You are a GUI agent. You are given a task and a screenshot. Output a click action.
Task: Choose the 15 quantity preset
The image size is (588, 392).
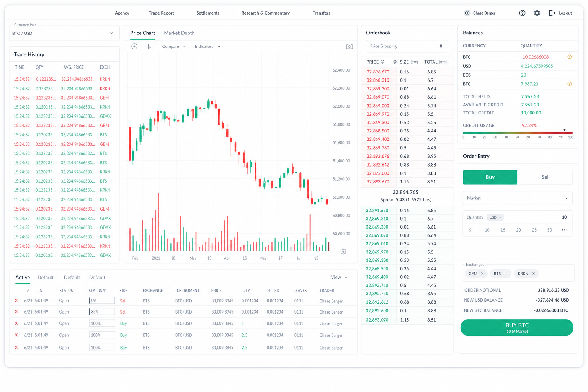pyautogui.click(x=503, y=230)
